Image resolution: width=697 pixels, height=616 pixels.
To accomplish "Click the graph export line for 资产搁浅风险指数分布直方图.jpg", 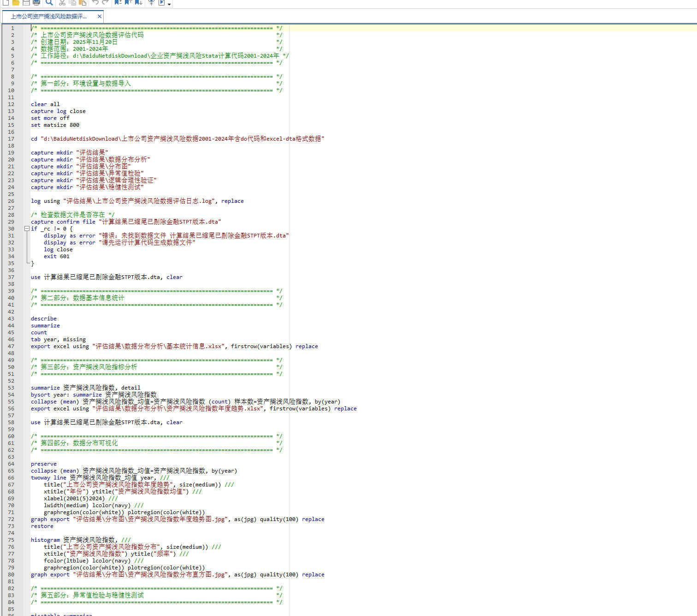I will [x=177, y=575].
